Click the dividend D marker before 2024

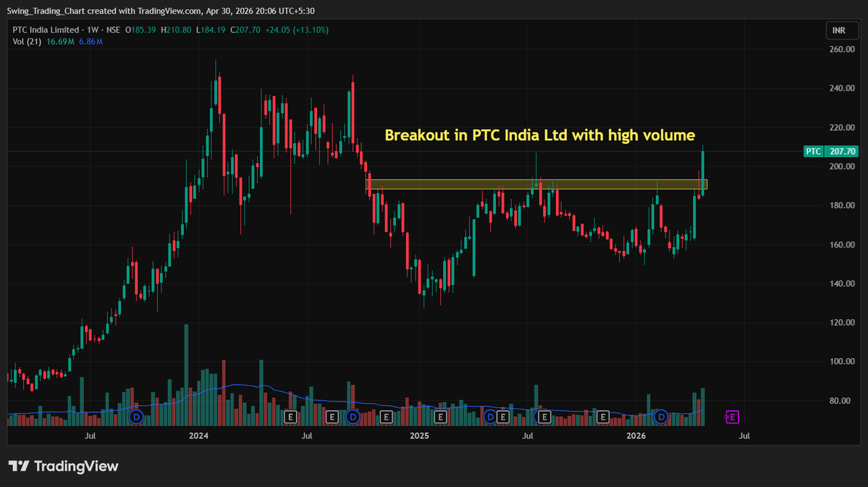coord(136,417)
